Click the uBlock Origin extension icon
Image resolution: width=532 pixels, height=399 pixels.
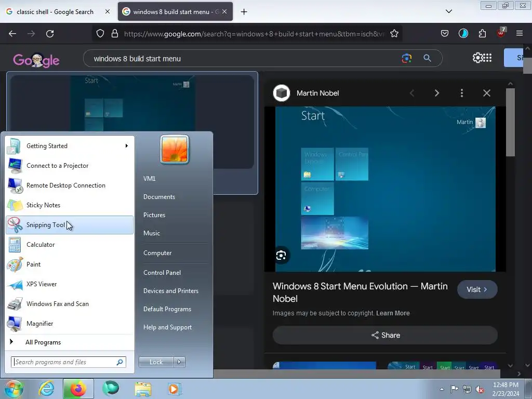(x=501, y=33)
